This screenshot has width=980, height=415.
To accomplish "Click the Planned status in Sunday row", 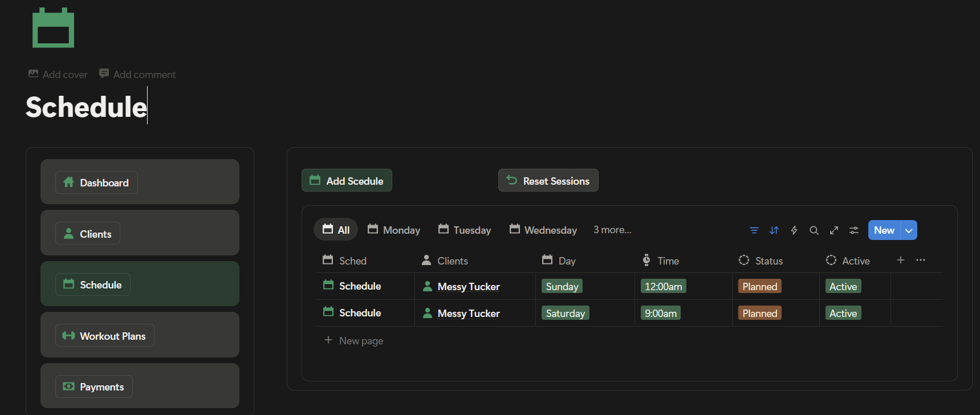I will [760, 286].
